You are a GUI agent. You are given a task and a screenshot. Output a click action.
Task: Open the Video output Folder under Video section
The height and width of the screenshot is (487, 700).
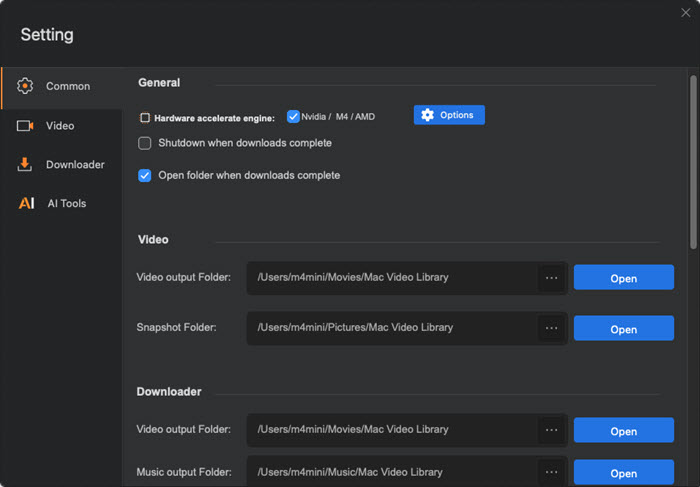[x=624, y=278]
